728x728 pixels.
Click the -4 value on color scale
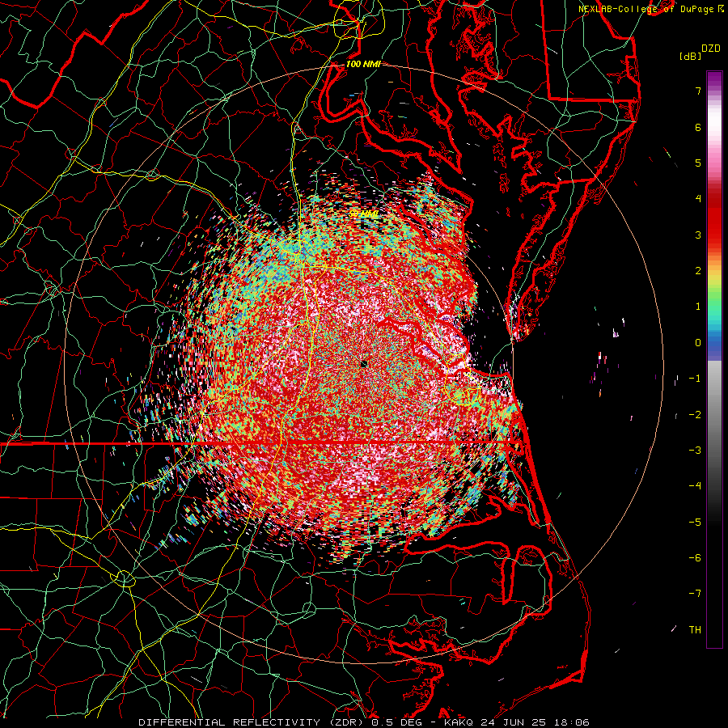[x=695, y=486]
